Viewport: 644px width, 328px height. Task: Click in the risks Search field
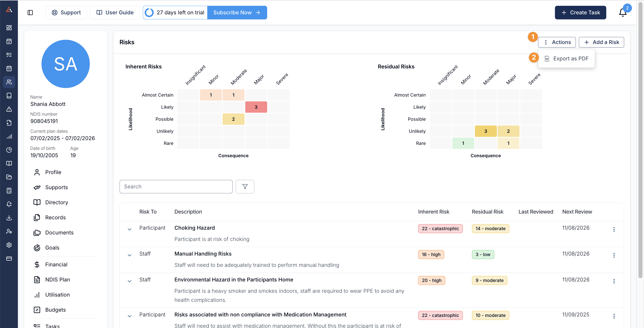[176, 187]
